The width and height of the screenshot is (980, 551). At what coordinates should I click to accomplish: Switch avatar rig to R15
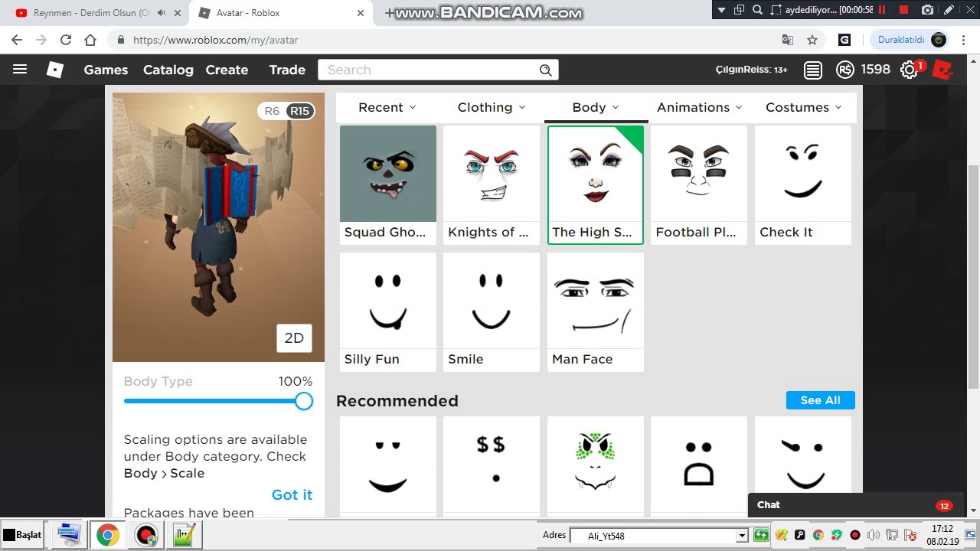[x=299, y=111]
